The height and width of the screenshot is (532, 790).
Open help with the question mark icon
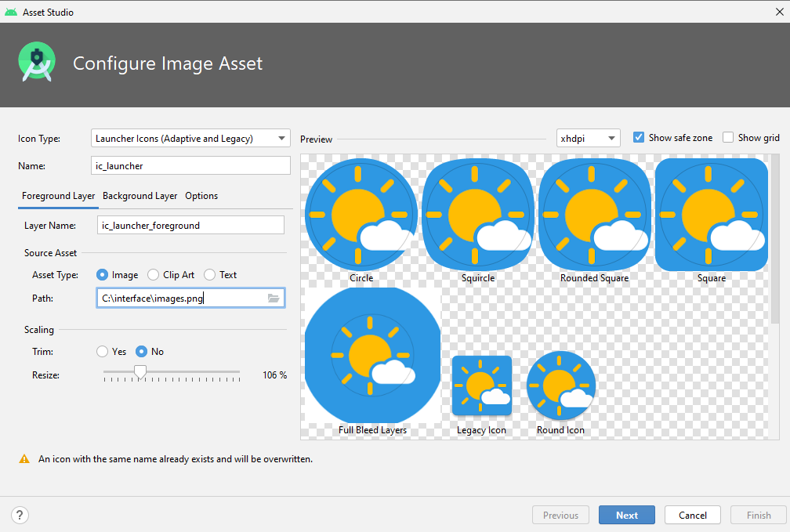pyautogui.click(x=20, y=515)
